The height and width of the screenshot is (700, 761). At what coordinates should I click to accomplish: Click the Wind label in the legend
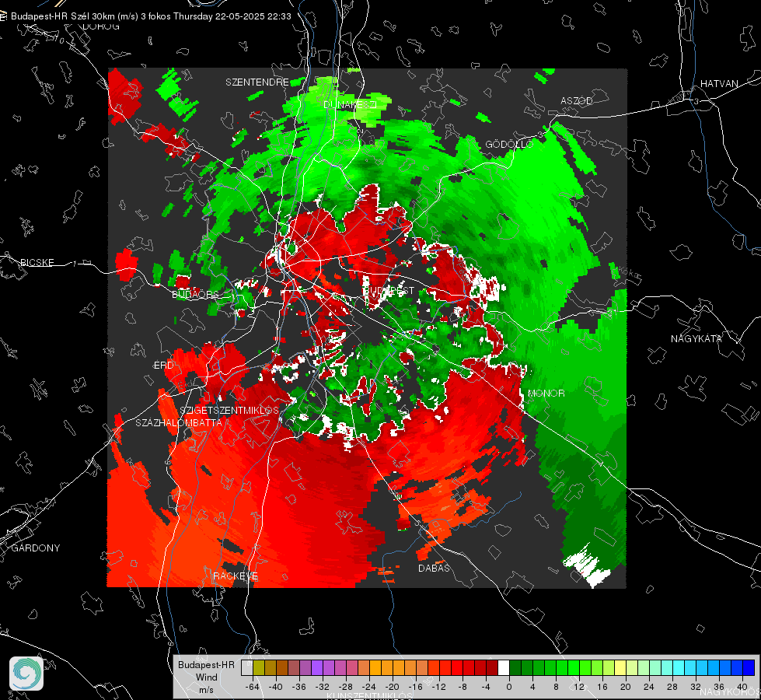pos(206,677)
